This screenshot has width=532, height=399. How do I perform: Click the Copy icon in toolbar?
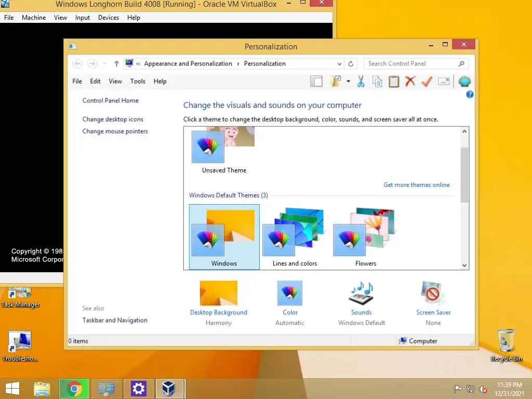point(377,82)
